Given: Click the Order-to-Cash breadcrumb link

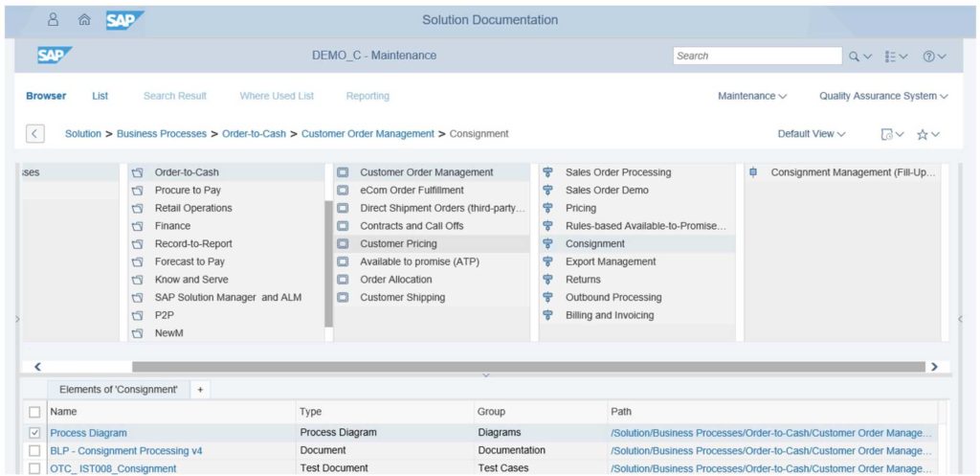Looking at the screenshot, I should (x=254, y=134).
